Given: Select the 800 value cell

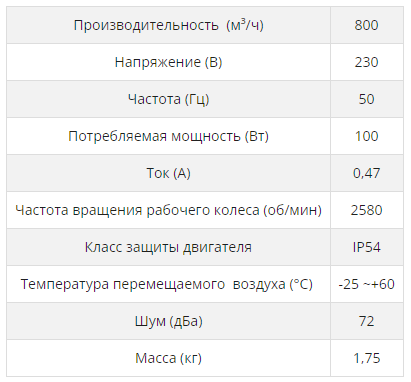Looking at the screenshot, I should (367, 25).
